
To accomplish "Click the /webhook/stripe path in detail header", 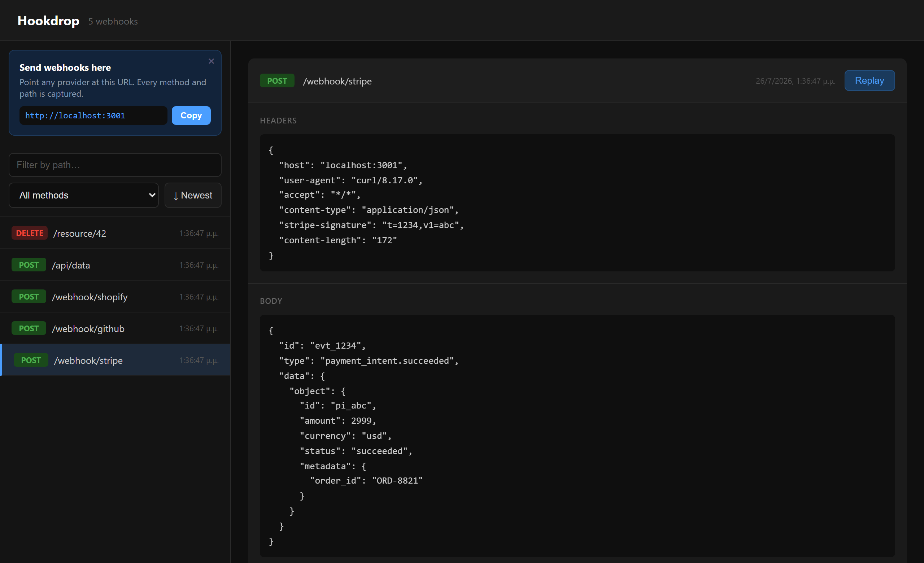I will click(337, 81).
